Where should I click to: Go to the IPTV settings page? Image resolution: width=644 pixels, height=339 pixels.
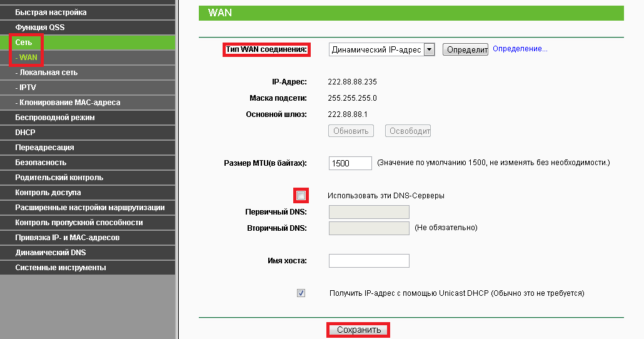[28, 88]
